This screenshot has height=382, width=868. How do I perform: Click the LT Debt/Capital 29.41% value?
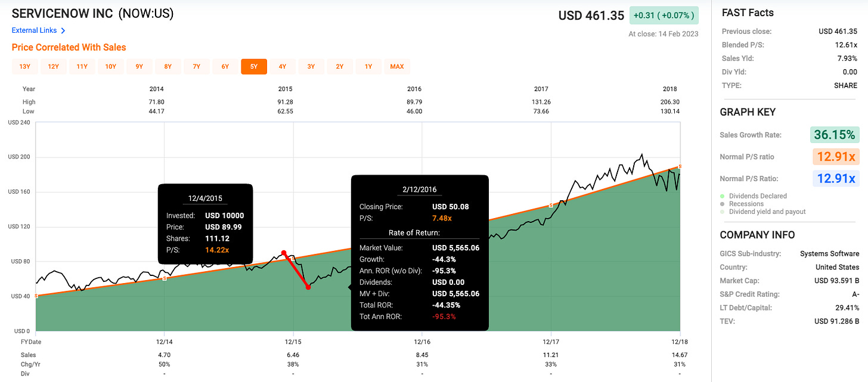(846, 308)
